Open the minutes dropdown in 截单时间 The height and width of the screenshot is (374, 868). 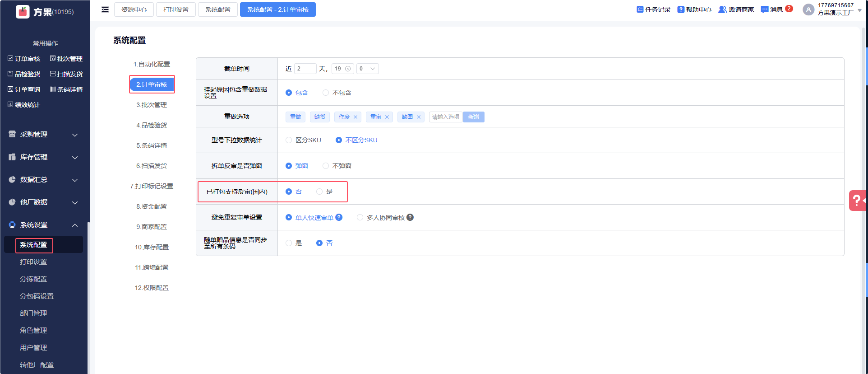pyautogui.click(x=367, y=69)
